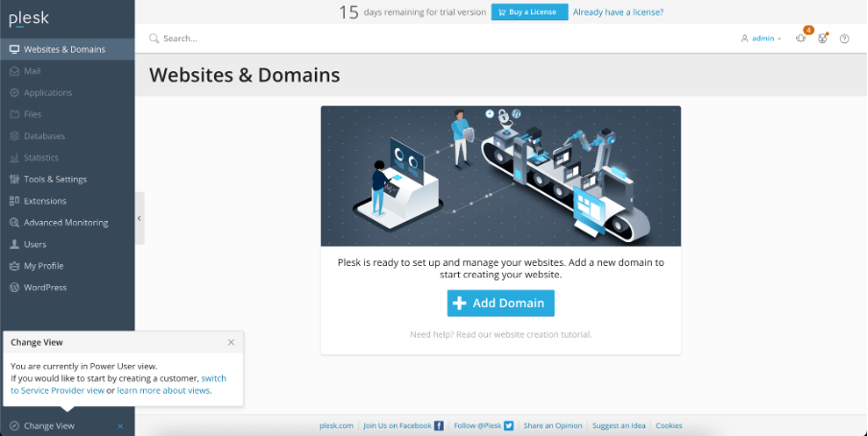Click the Statistics bar chart icon
Image resolution: width=868 pixels, height=436 pixels.
click(x=14, y=157)
